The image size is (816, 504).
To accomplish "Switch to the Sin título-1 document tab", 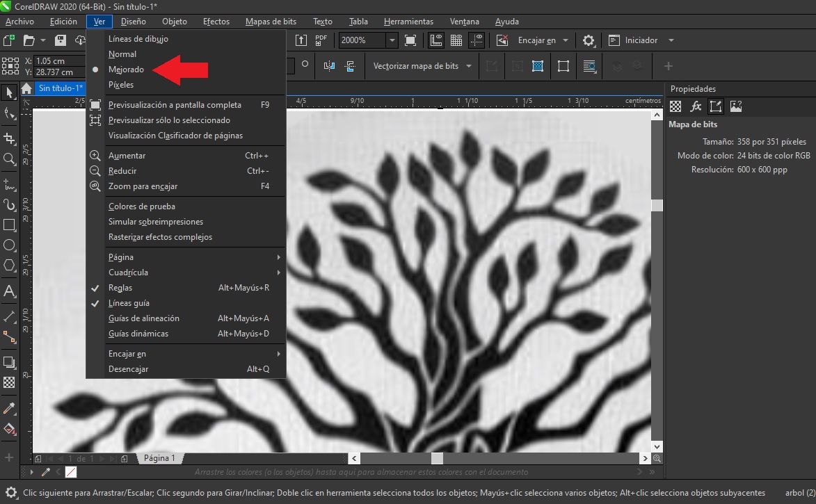I will (x=61, y=88).
